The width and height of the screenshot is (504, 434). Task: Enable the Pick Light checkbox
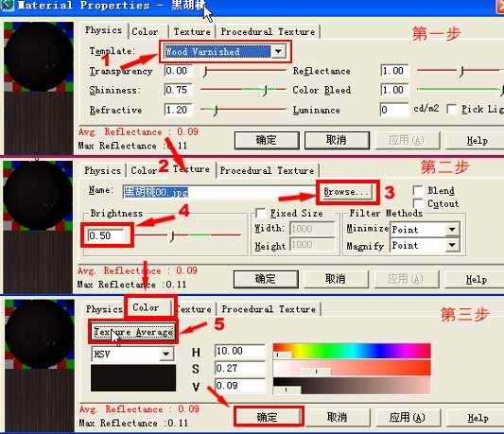pyautogui.click(x=452, y=110)
